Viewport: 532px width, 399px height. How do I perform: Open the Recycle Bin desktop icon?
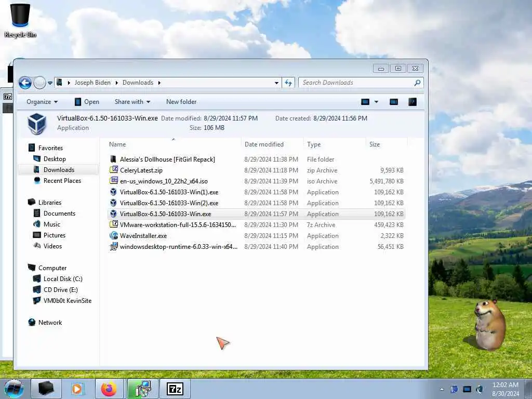point(20,20)
